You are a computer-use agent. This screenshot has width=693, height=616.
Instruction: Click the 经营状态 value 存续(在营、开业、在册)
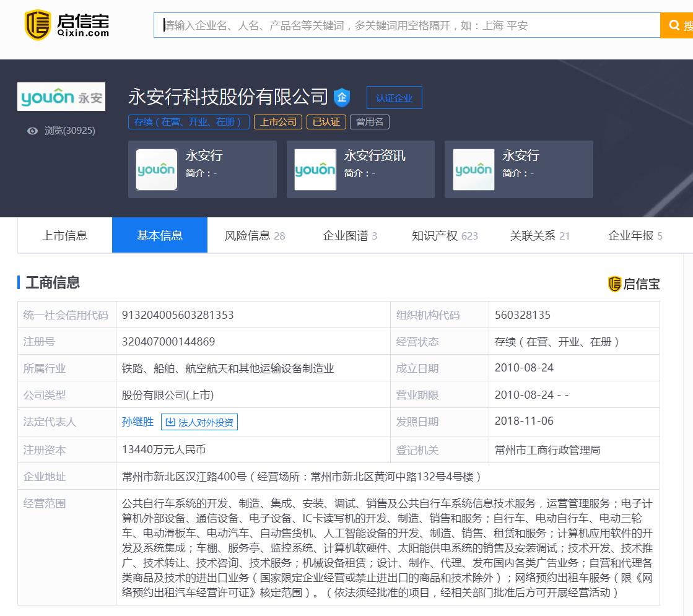[x=557, y=342]
